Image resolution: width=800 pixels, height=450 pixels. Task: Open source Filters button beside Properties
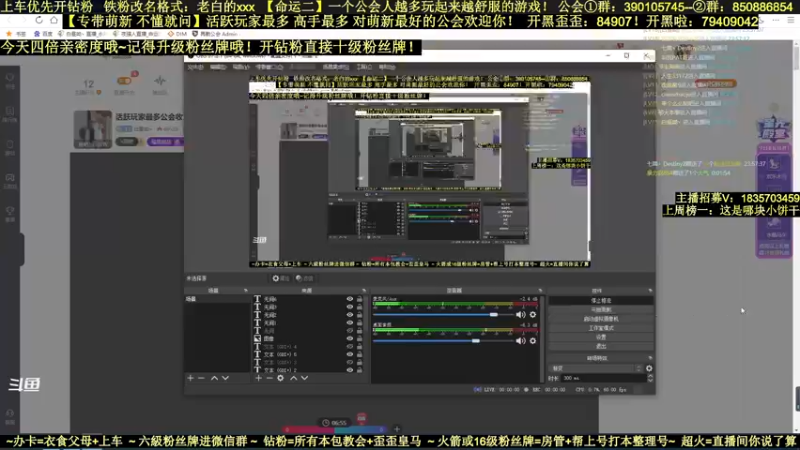(305, 279)
